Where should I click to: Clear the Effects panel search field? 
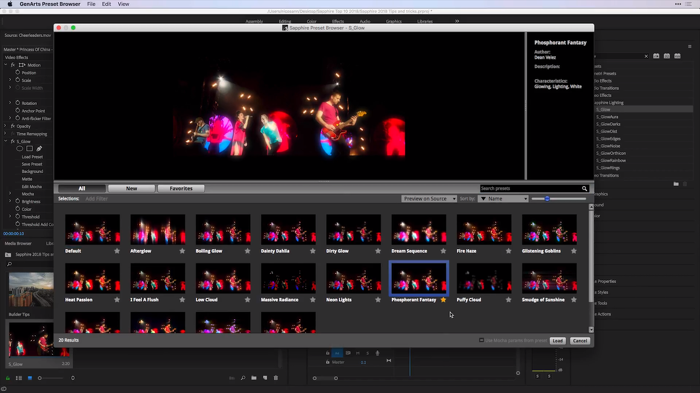click(646, 56)
